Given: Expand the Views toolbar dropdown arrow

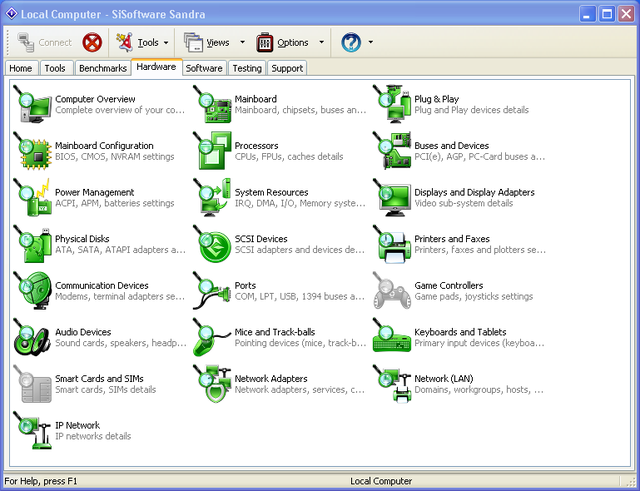Looking at the screenshot, I should tap(242, 42).
